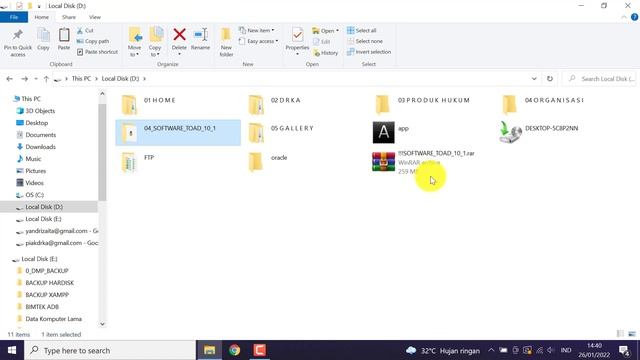Click the Open ribbon dropdown
Image resolution: width=640 pixels, height=360 pixels.
[326, 31]
